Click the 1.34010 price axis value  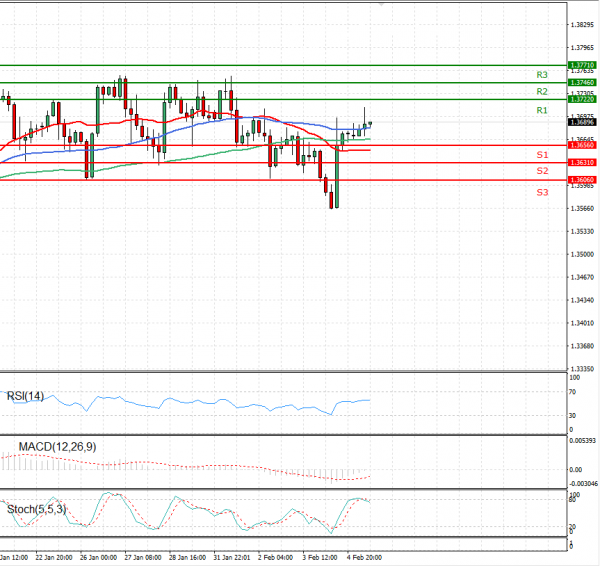[x=582, y=323]
